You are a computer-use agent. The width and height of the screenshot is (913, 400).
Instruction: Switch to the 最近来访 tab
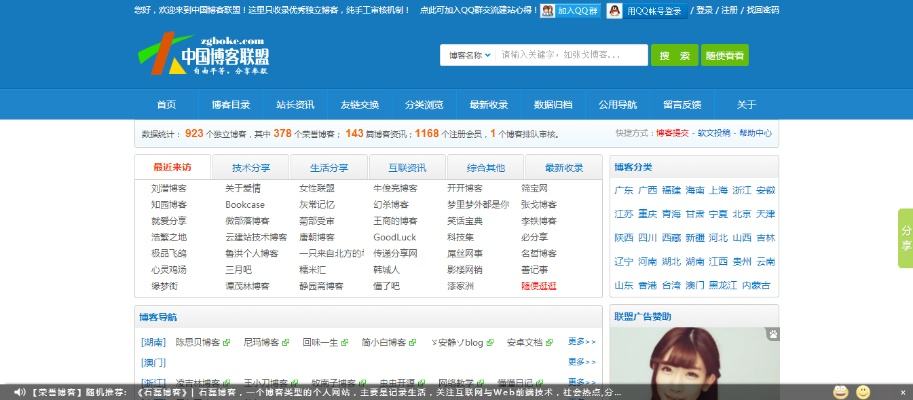point(172,168)
